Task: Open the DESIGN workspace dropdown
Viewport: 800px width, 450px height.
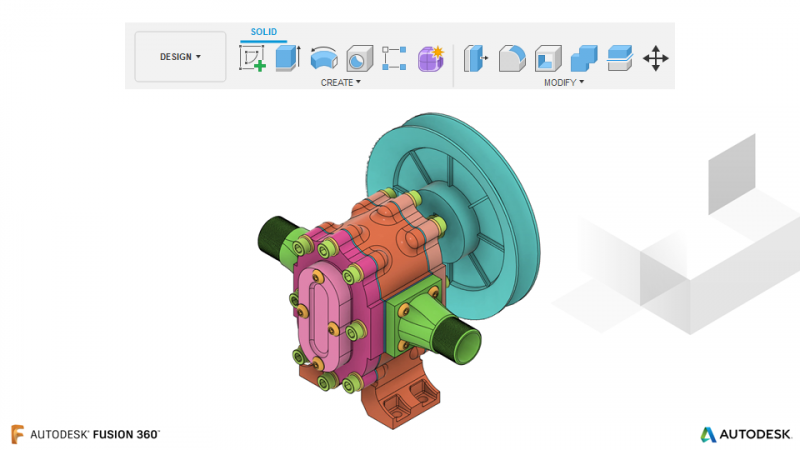Action: (180, 57)
